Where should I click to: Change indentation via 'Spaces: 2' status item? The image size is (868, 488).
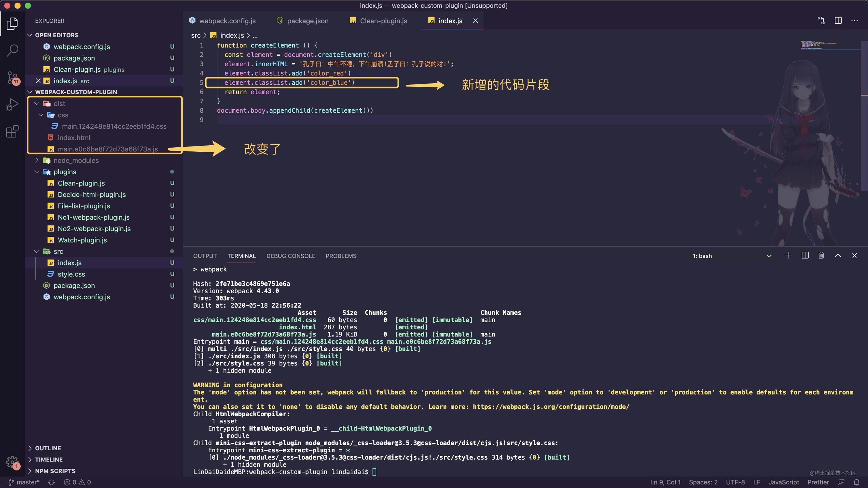[703, 482]
